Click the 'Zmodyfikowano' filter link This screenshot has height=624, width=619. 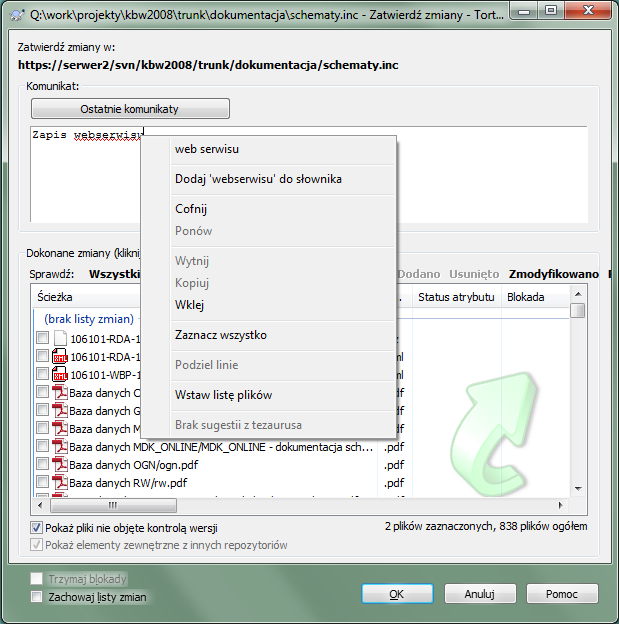click(x=554, y=274)
